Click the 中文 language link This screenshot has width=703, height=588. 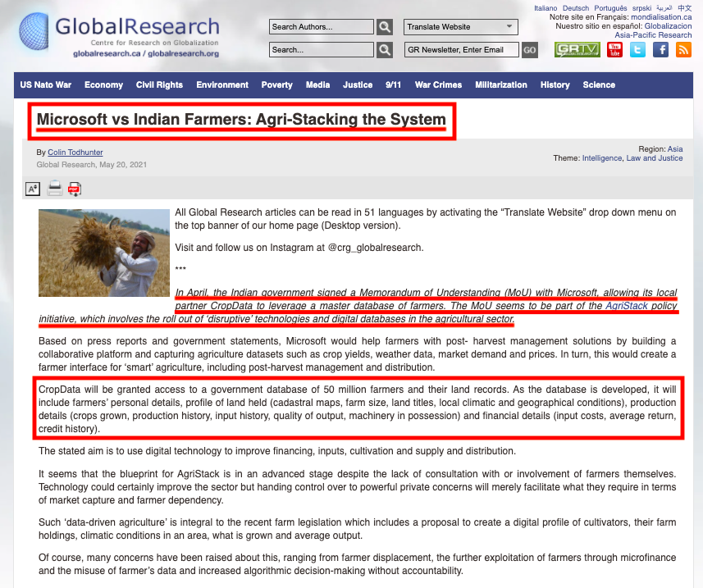point(684,8)
